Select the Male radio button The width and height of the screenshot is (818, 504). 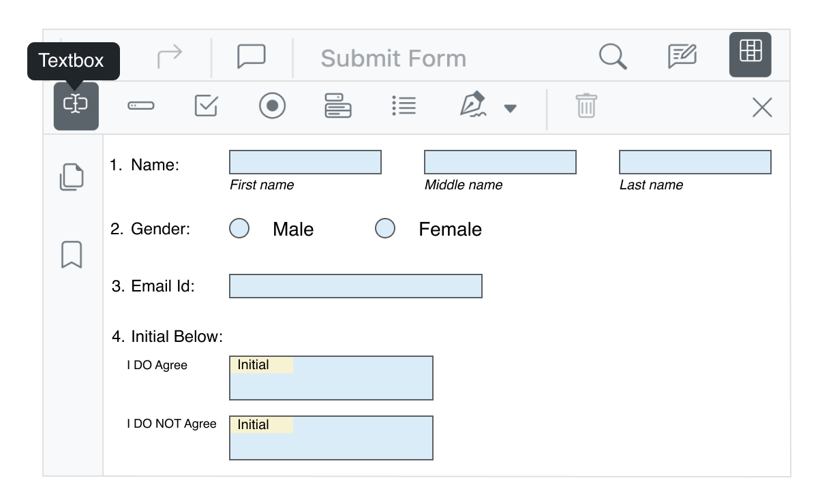239,229
